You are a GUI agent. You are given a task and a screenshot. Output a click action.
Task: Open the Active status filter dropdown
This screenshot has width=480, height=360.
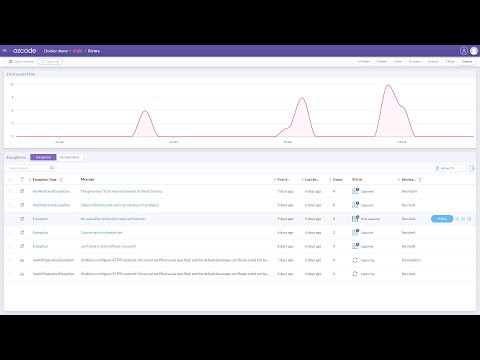tap(449, 168)
